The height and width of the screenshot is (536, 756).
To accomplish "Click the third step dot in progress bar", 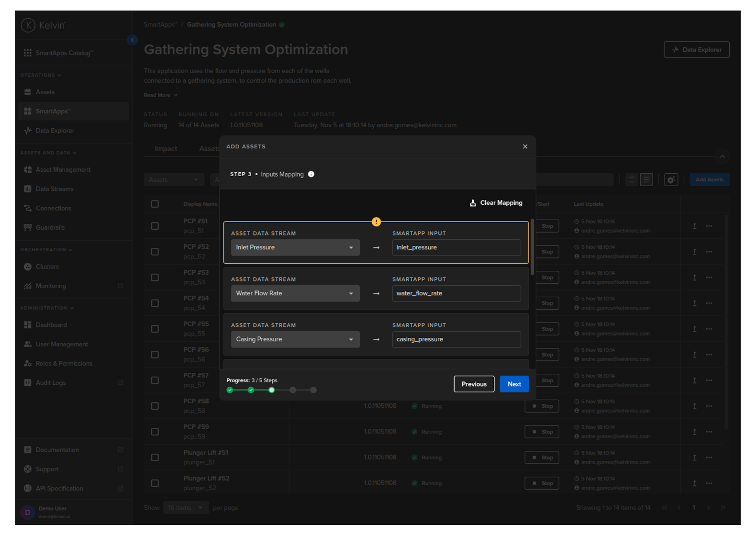I will tap(272, 390).
